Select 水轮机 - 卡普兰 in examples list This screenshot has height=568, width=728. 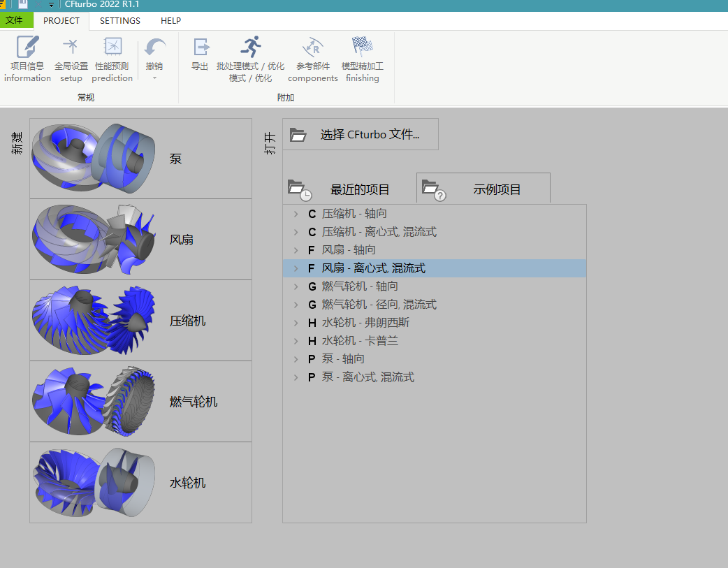click(360, 341)
